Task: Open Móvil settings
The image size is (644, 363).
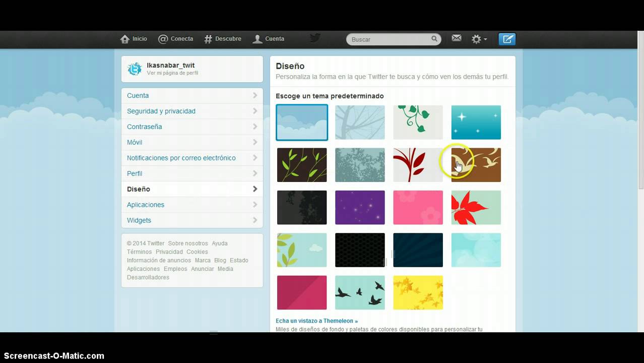Action: pyautogui.click(x=192, y=142)
